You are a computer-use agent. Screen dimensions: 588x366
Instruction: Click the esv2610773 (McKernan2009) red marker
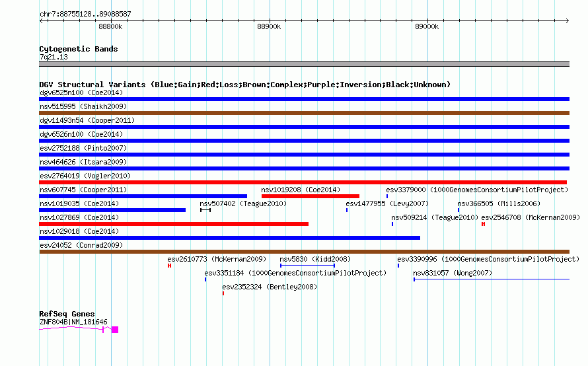coord(170,266)
